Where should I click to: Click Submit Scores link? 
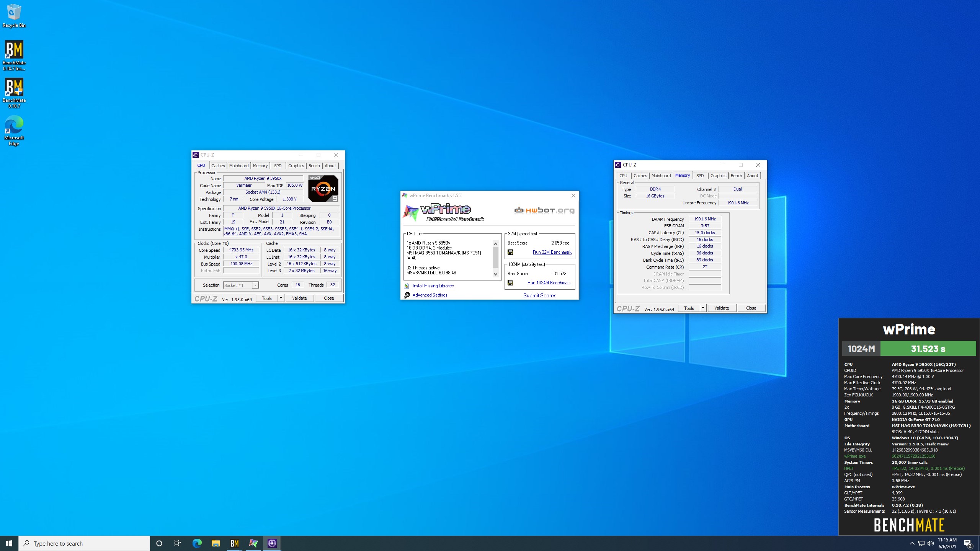[x=540, y=295]
